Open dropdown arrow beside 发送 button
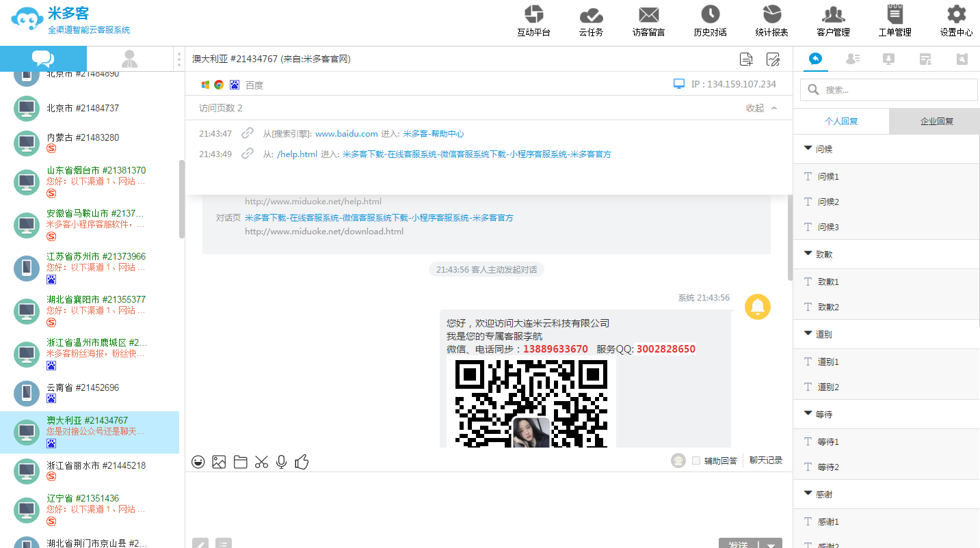The height and width of the screenshot is (548, 980). point(771,545)
